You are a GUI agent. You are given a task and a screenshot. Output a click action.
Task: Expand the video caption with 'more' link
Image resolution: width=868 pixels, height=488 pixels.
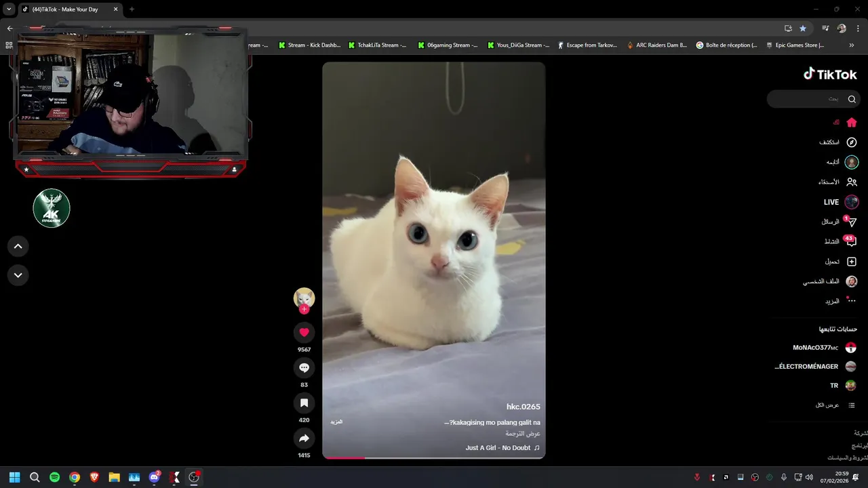(x=336, y=422)
